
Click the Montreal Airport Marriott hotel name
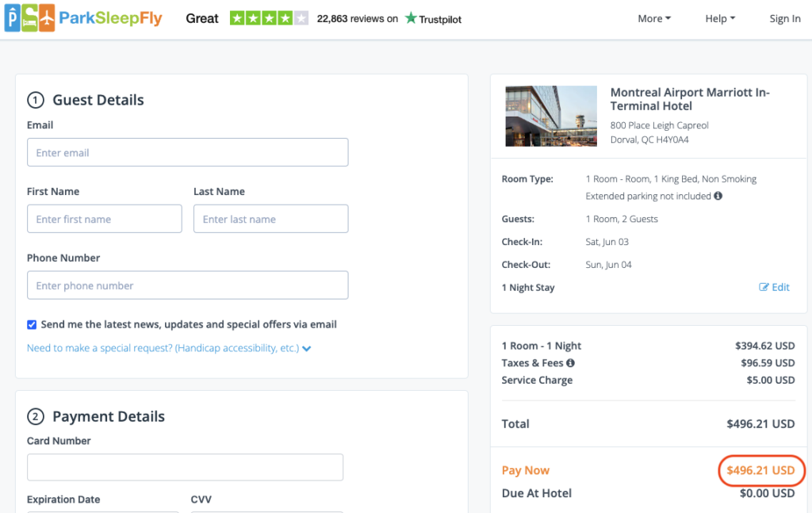[689, 99]
